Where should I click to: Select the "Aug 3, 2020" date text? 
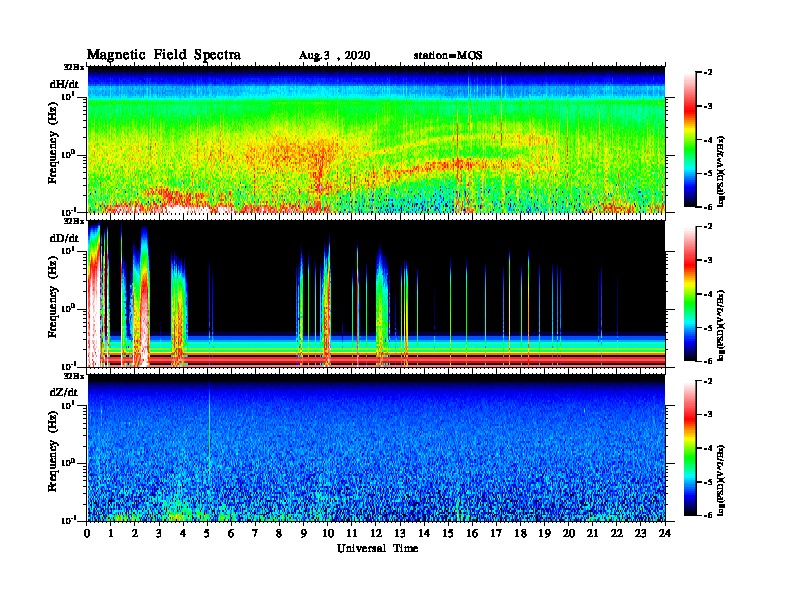pos(334,56)
